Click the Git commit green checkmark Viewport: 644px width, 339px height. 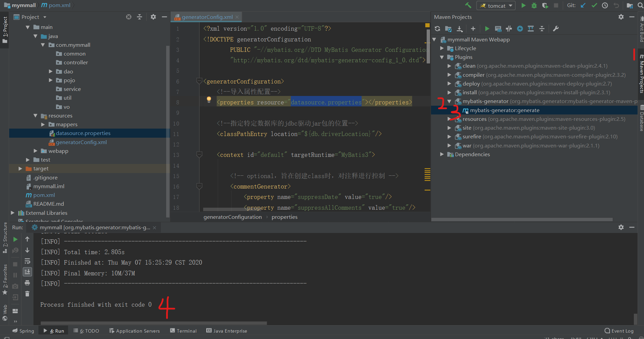pyautogui.click(x=594, y=5)
